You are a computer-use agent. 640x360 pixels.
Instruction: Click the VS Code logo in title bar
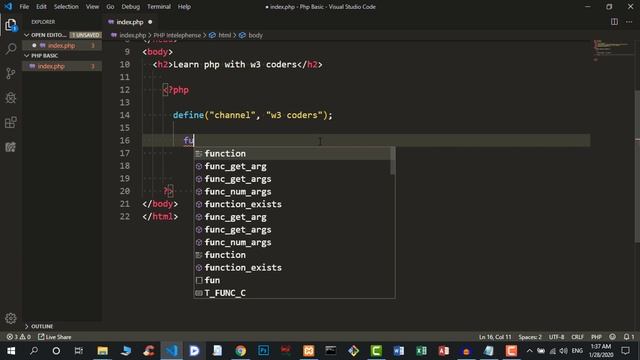(x=8, y=7)
